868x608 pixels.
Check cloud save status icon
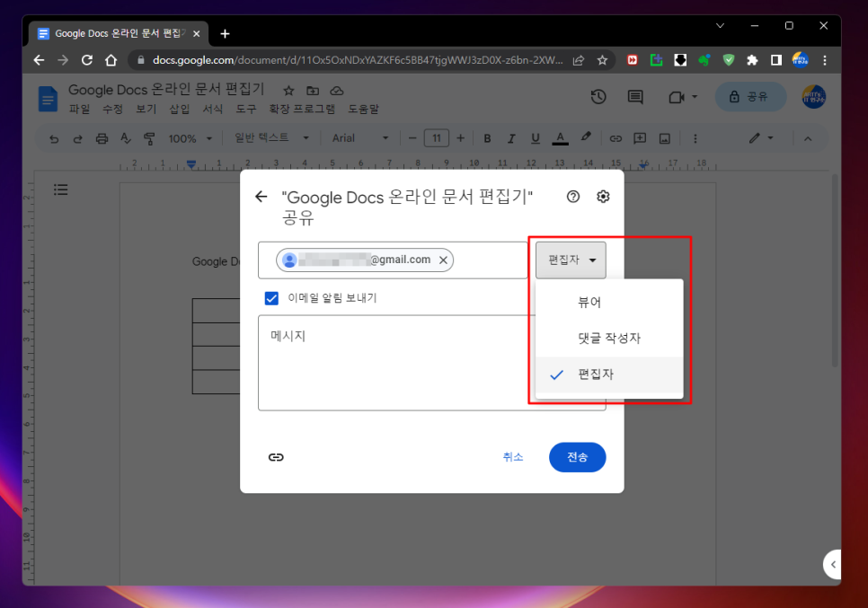click(337, 91)
